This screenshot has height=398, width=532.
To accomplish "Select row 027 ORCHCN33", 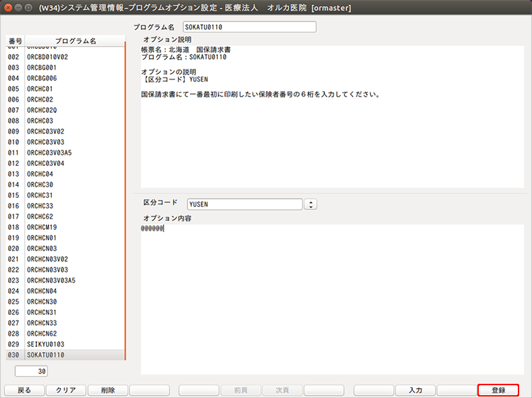I will point(65,323).
